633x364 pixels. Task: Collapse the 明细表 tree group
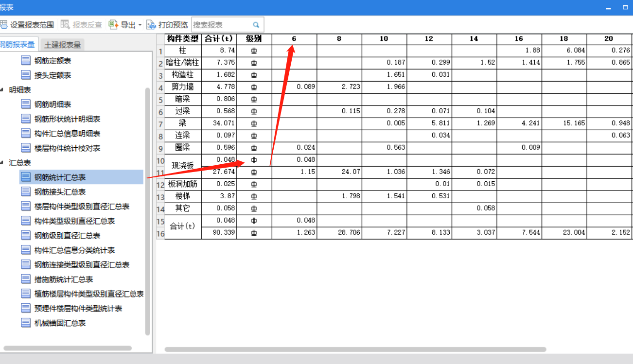tap(2, 90)
